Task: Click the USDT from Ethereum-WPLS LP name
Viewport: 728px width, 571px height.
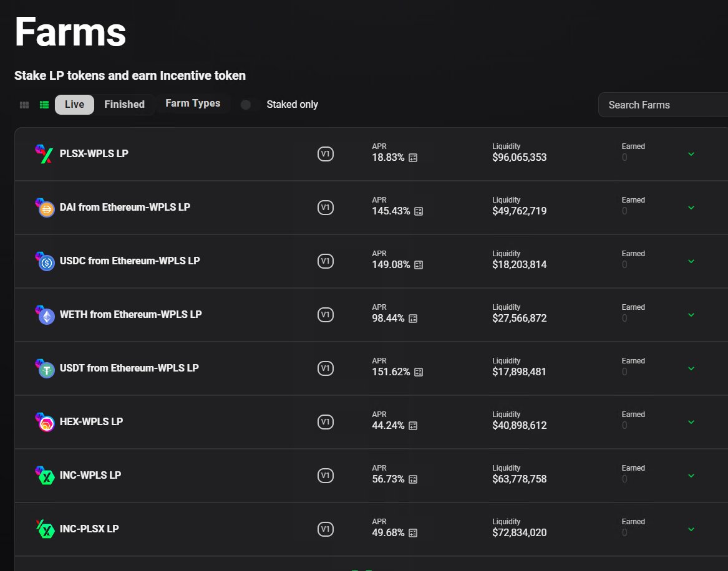Action: [129, 368]
